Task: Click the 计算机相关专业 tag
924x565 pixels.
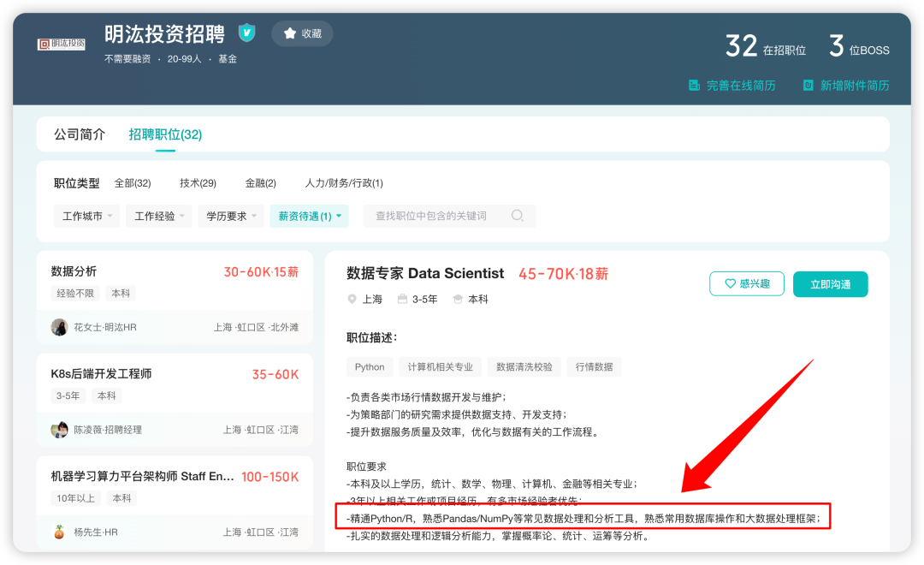Action: coord(441,367)
